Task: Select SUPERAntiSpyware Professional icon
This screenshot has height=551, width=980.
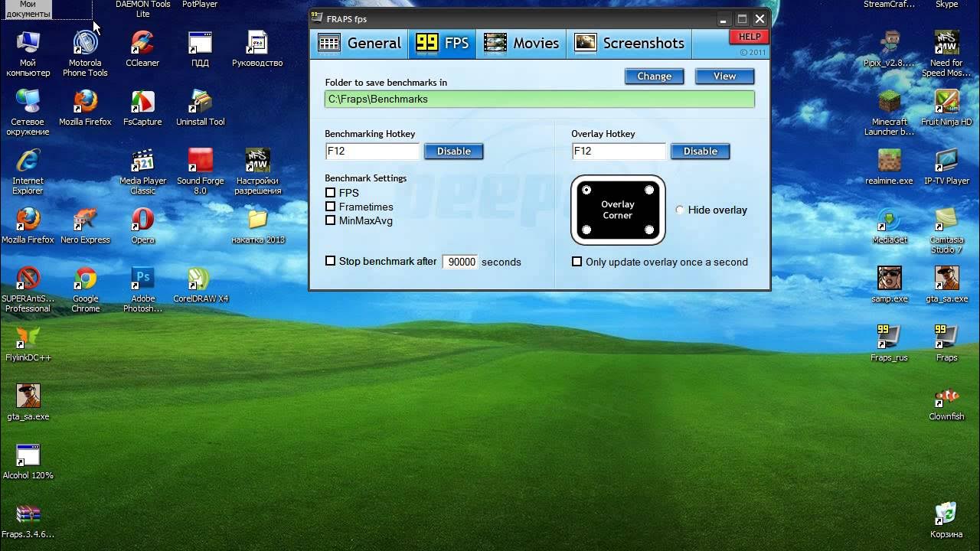Action: click(x=28, y=289)
